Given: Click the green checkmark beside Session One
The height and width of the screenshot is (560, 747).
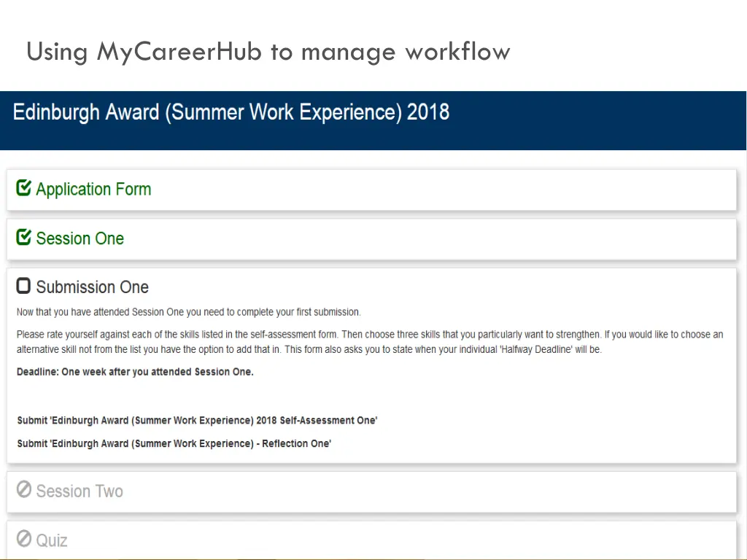Looking at the screenshot, I should pyautogui.click(x=24, y=237).
